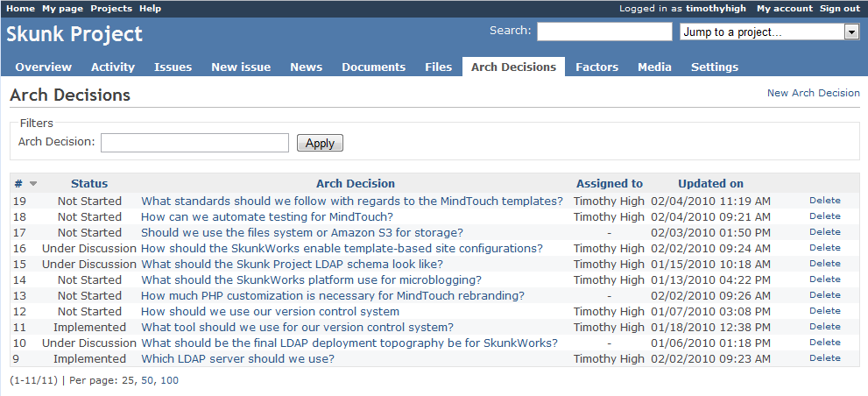The image size is (868, 396).
Task: Click 'Under Discussion' status in row 16
Action: tap(89, 248)
